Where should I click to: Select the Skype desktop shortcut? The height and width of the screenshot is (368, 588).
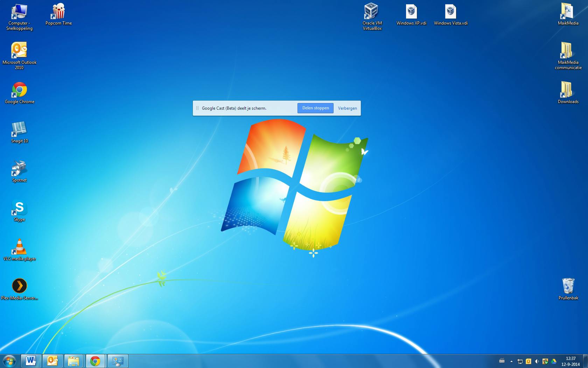[19, 211]
